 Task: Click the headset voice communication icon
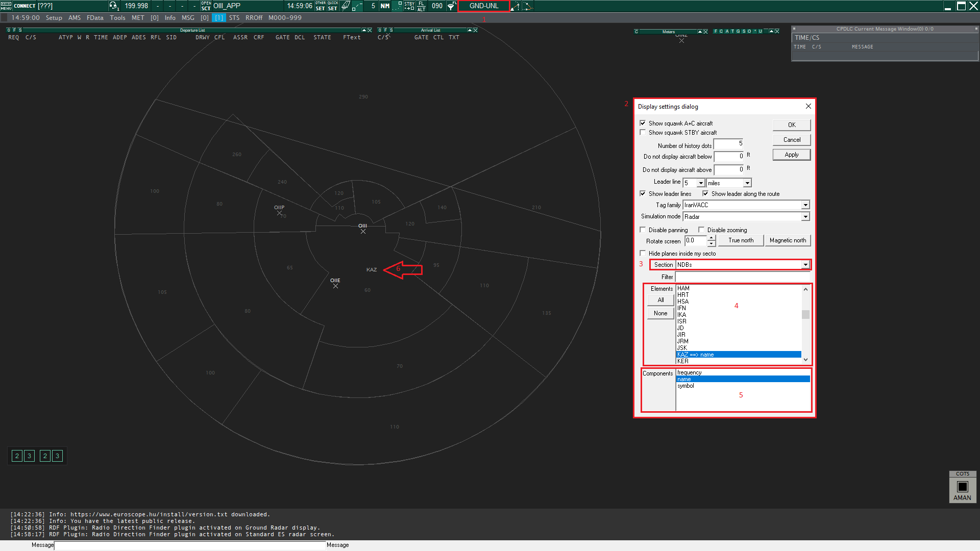[114, 6]
